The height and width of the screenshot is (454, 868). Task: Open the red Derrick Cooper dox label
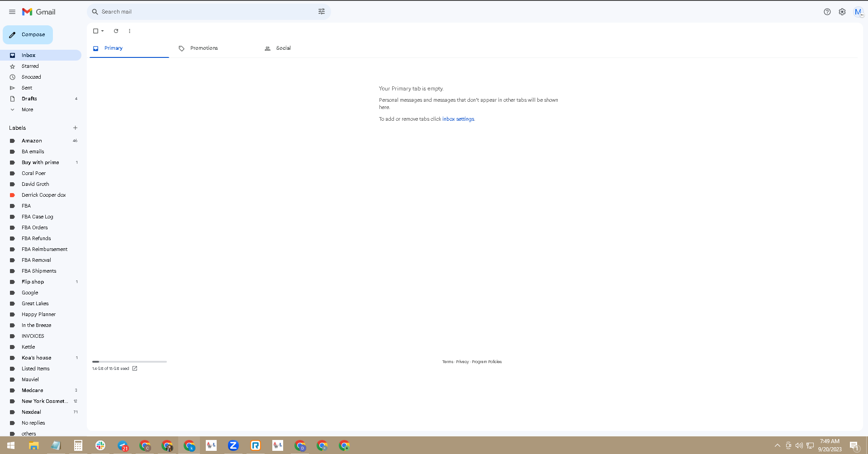pyautogui.click(x=41, y=195)
